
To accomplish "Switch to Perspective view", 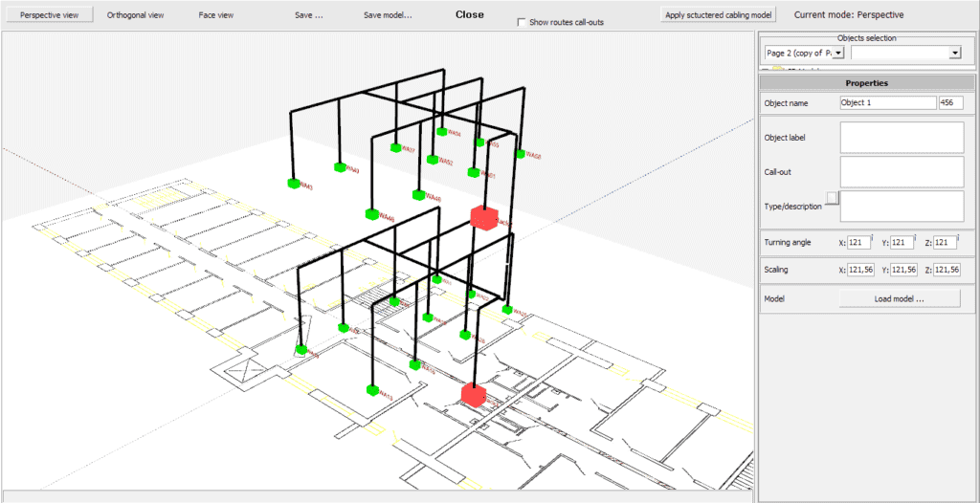I will [48, 15].
